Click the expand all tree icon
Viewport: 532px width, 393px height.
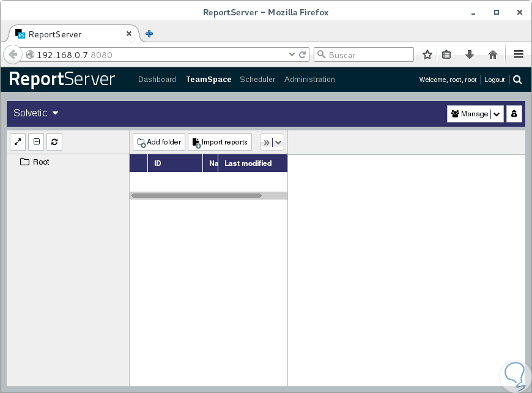(18, 141)
